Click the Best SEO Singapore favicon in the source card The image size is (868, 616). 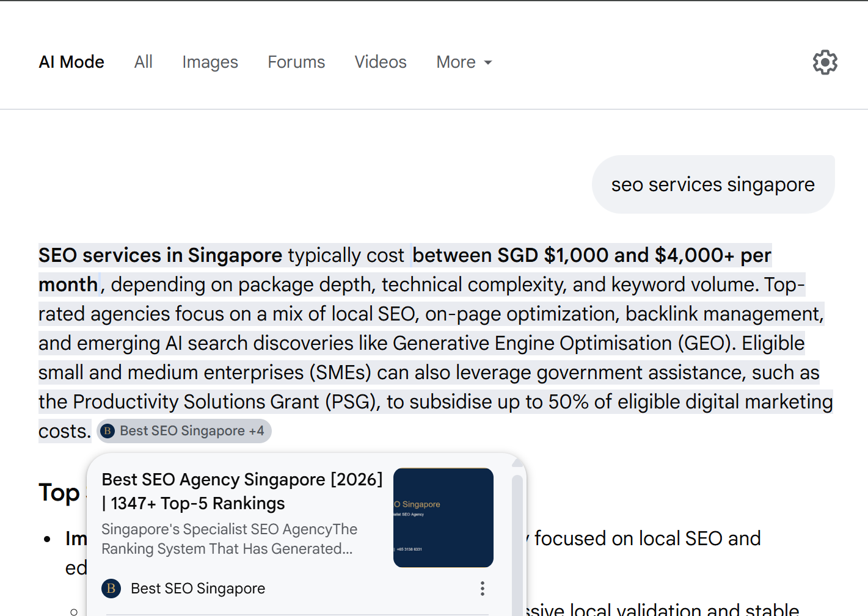point(111,589)
